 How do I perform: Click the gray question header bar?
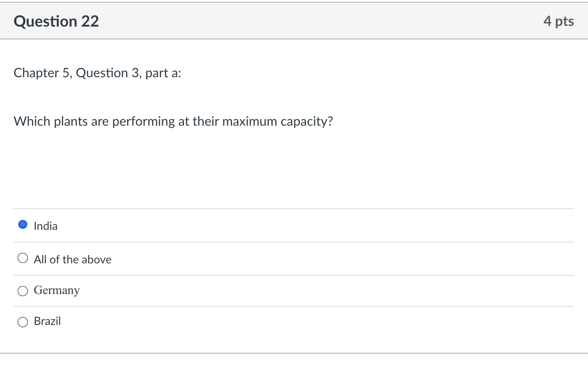291,21
